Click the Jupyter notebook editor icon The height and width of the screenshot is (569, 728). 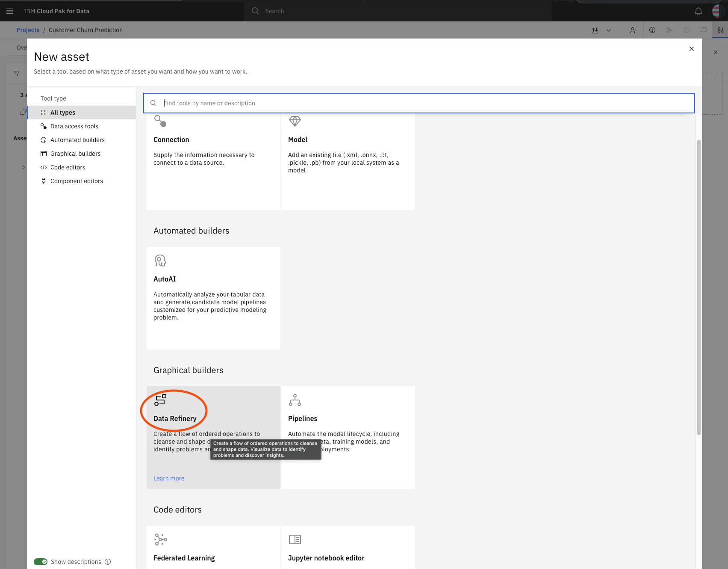[295, 539]
